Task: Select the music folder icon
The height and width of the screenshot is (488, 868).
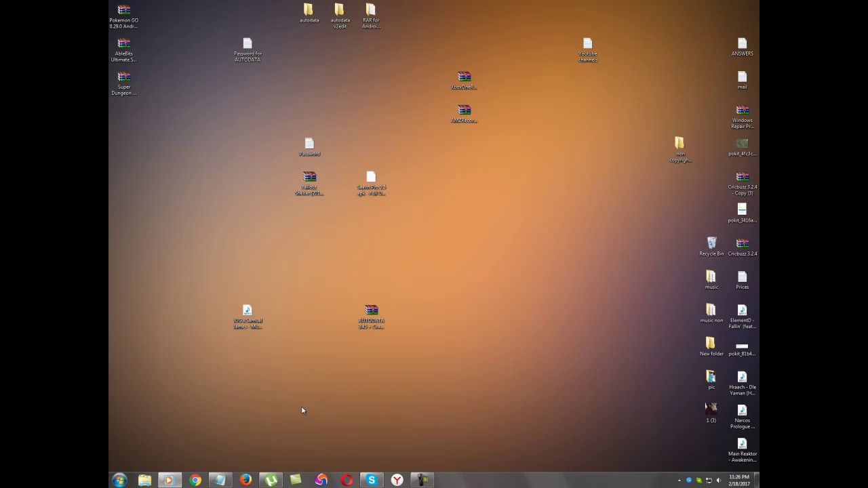Action: [x=711, y=280]
